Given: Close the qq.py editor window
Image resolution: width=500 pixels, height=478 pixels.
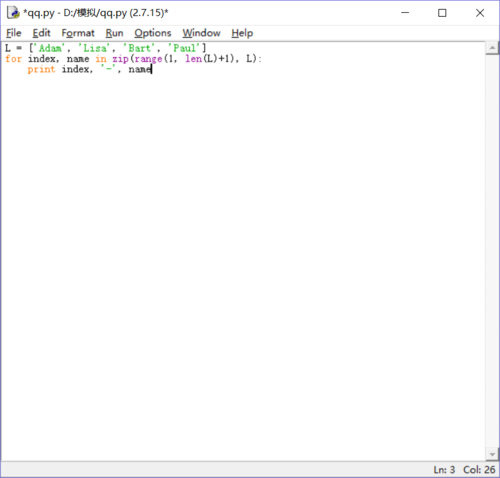Looking at the screenshot, I should [x=480, y=13].
